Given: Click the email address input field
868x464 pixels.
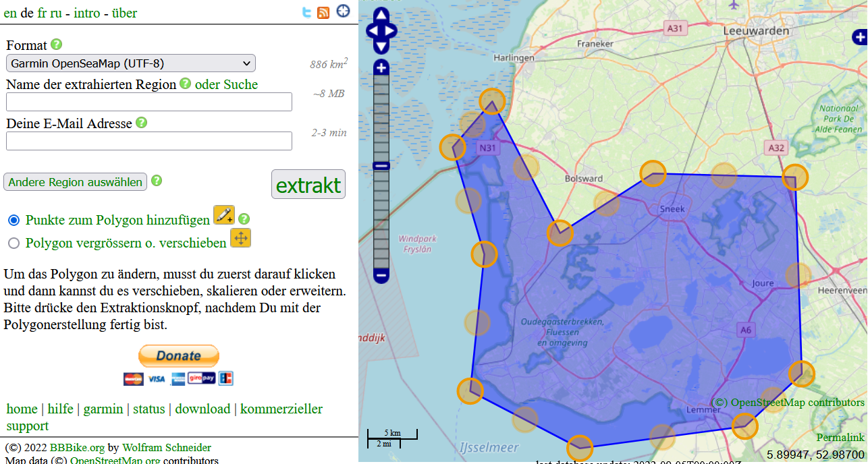Looking at the screenshot, I should (148, 141).
